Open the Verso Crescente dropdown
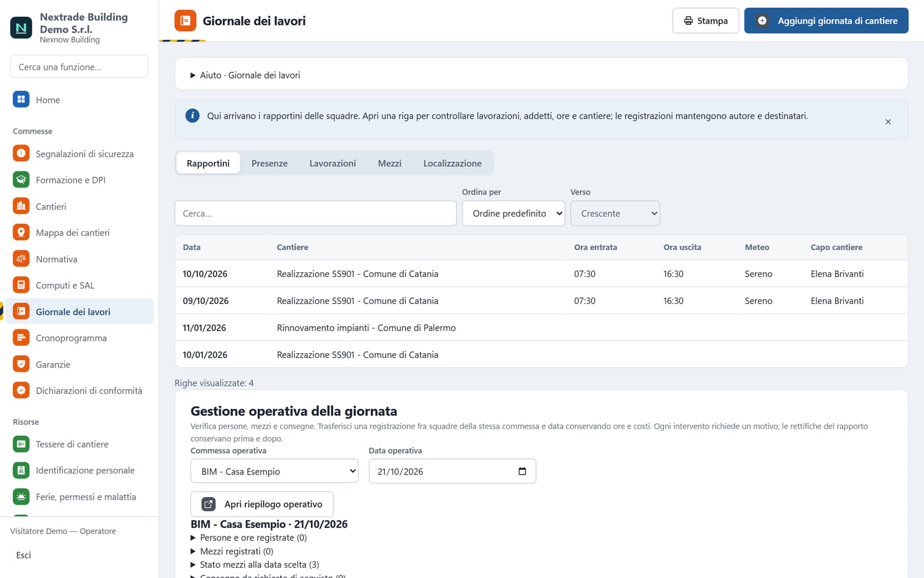Screen dimensions: 924x578 click(x=615, y=213)
